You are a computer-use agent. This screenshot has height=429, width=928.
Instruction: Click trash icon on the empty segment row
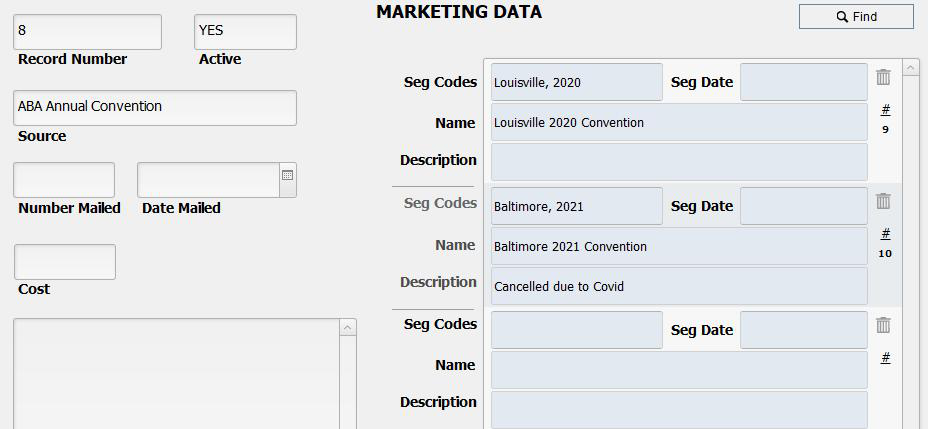[x=883, y=325]
